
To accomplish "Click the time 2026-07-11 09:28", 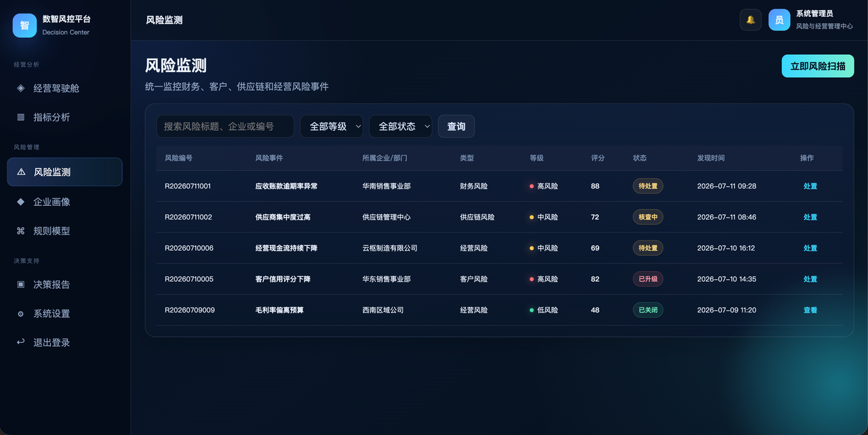I will [x=726, y=186].
